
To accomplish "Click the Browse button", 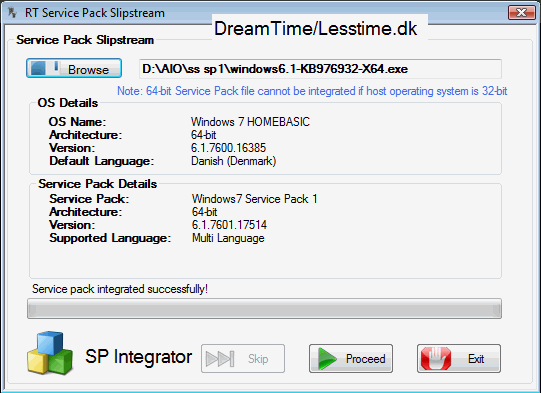I will (x=74, y=68).
